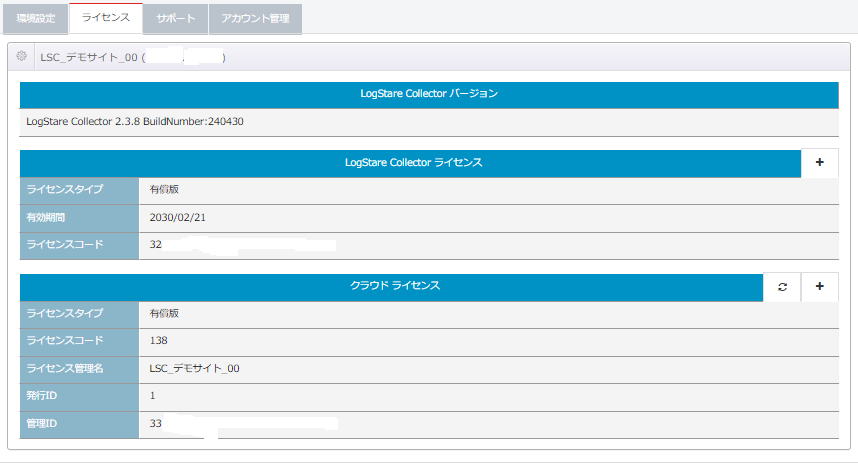Select the version text 2.3.8 BuildNumber:240430
Image resolution: width=858 pixels, height=475 pixels.
(x=179, y=121)
